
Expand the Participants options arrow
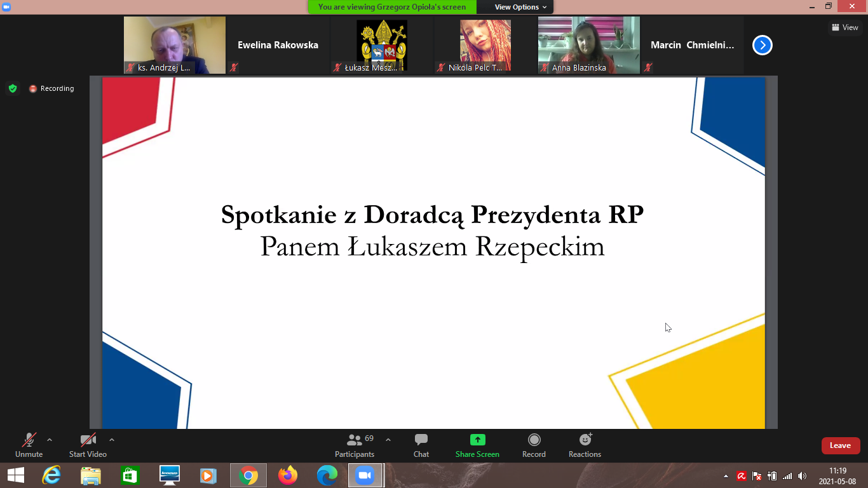[x=388, y=440]
